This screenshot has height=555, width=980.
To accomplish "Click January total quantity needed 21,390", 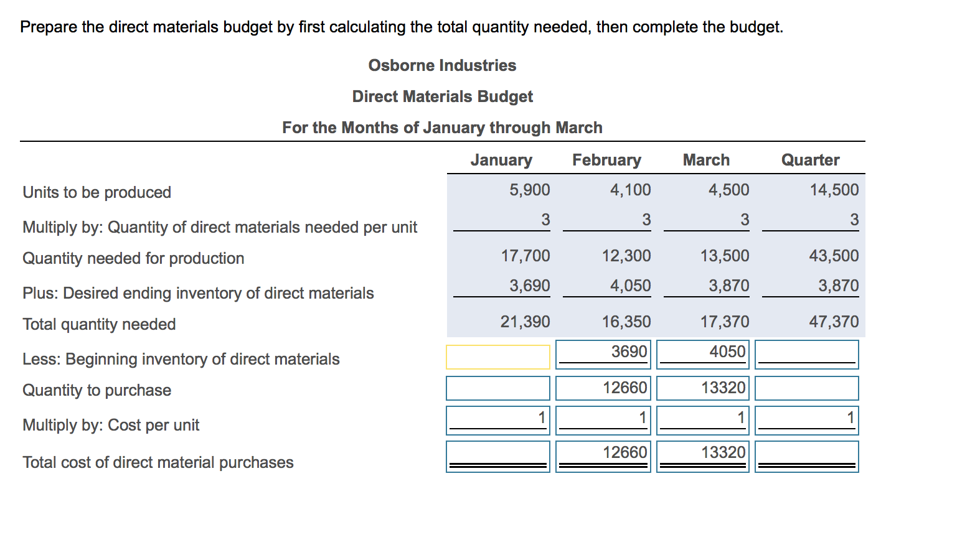I will [x=525, y=322].
